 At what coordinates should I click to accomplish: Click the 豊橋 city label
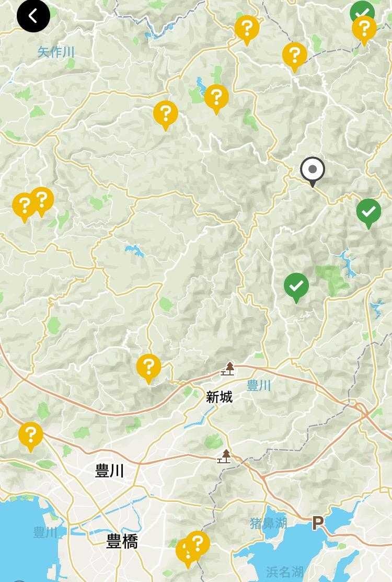(x=122, y=541)
